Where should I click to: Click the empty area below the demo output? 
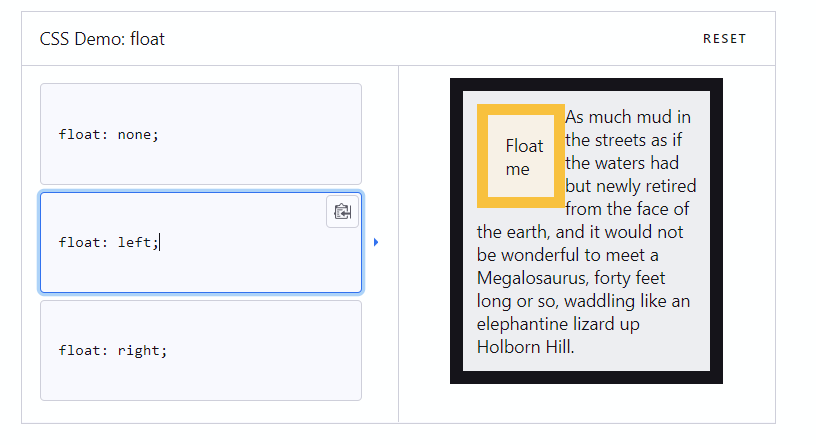click(586, 403)
